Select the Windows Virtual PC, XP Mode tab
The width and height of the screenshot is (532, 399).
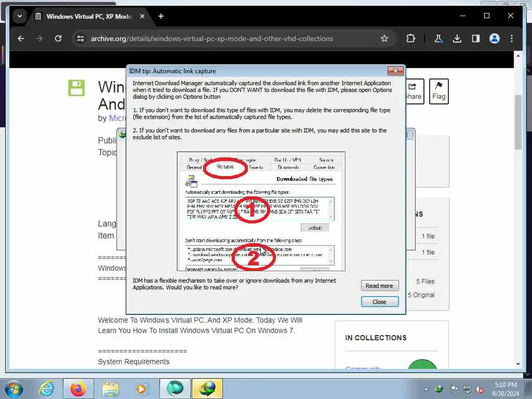(89, 16)
